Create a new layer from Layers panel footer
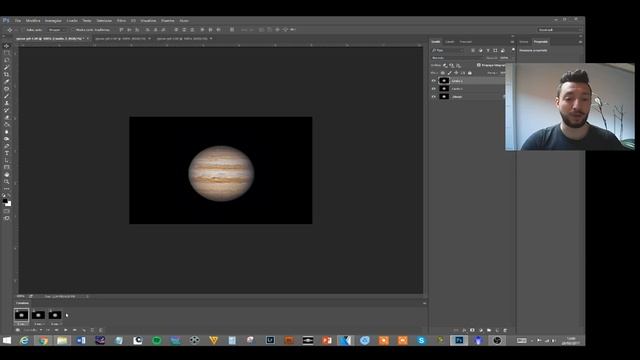This screenshot has width=640, height=360. click(497, 330)
